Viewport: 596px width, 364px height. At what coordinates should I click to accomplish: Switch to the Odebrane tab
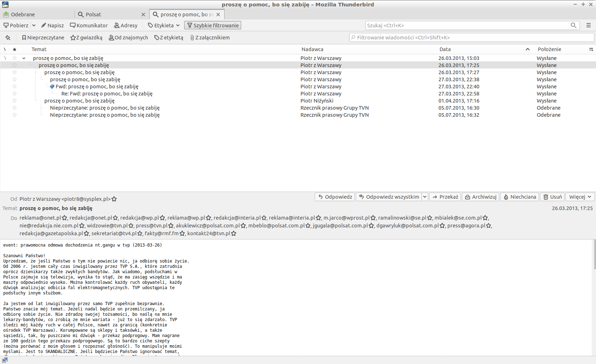point(37,15)
